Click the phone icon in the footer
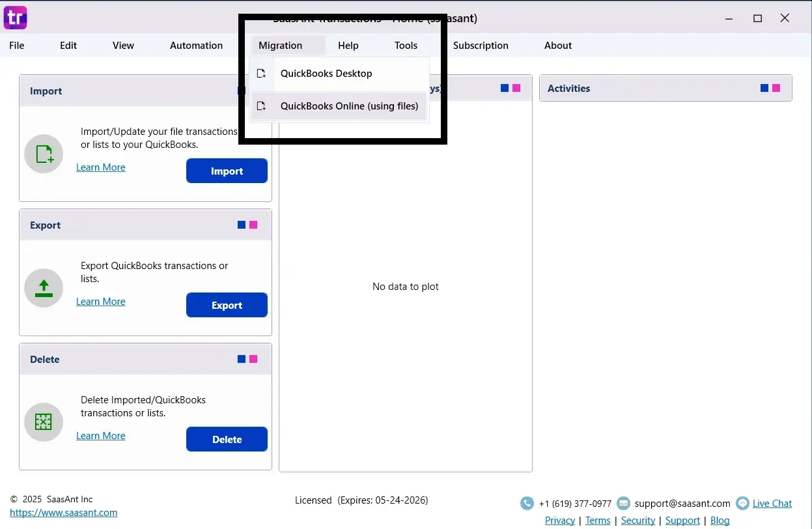This screenshot has width=812, height=529. (x=527, y=504)
